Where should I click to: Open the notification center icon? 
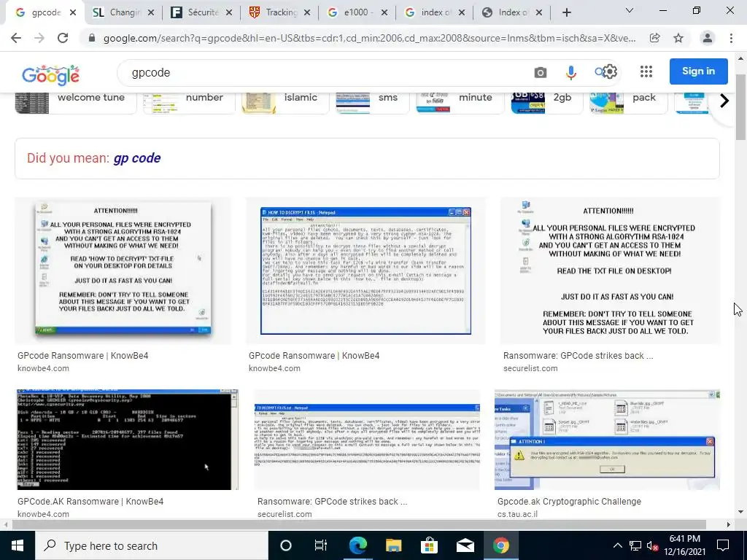pyautogui.click(x=723, y=545)
